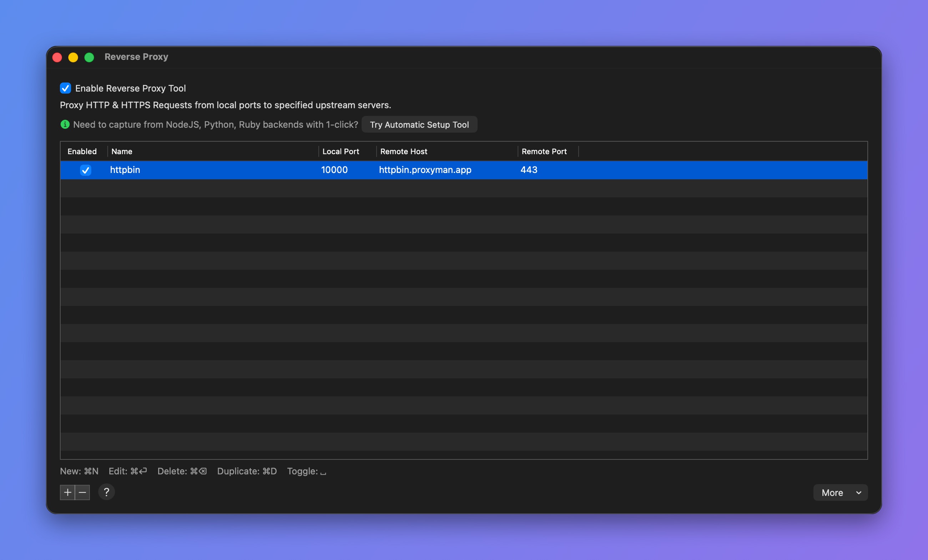Click the plus button to add entry

point(67,492)
